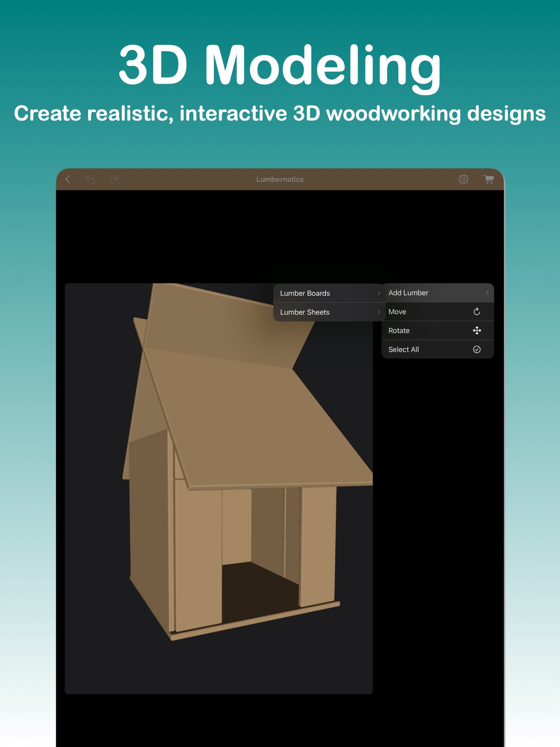Click the four-way arrows icon beside Rotate
Image resolution: width=560 pixels, height=747 pixels.
(x=477, y=331)
